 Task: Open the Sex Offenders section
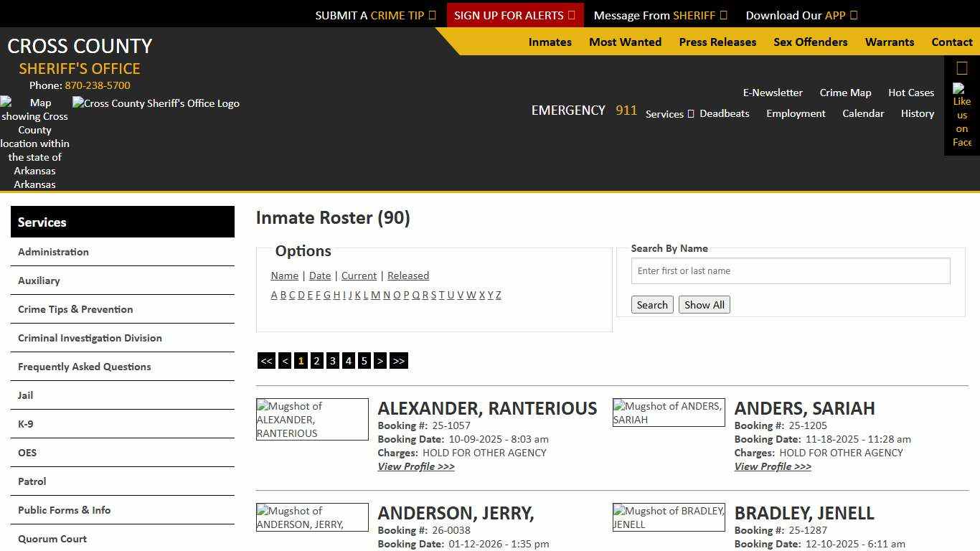coord(810,42)
